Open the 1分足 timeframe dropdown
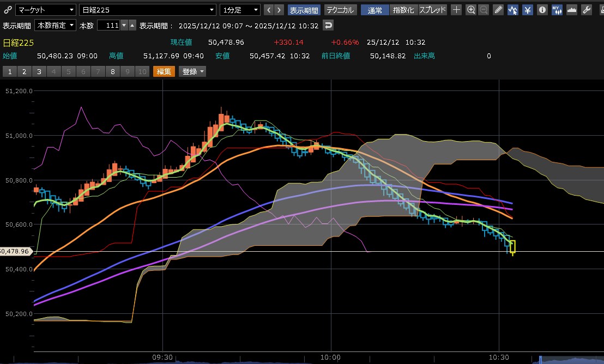This screenshot has width=604, height=364. click(240, 10)
